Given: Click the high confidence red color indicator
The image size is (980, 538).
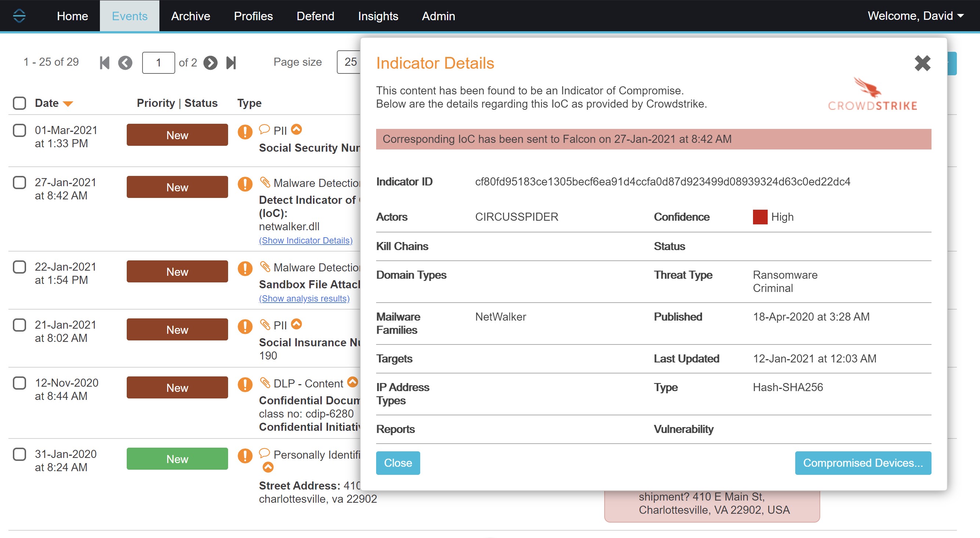Looking at the screenshot, I should pos(761,217).
